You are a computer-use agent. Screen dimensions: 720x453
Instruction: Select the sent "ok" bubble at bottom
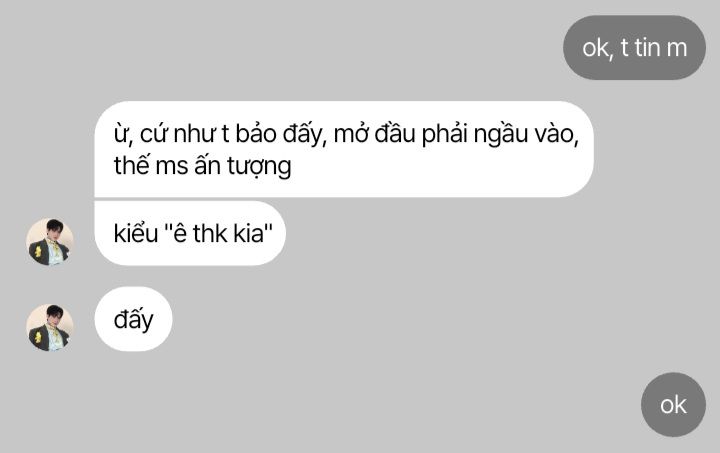(673, 404)
